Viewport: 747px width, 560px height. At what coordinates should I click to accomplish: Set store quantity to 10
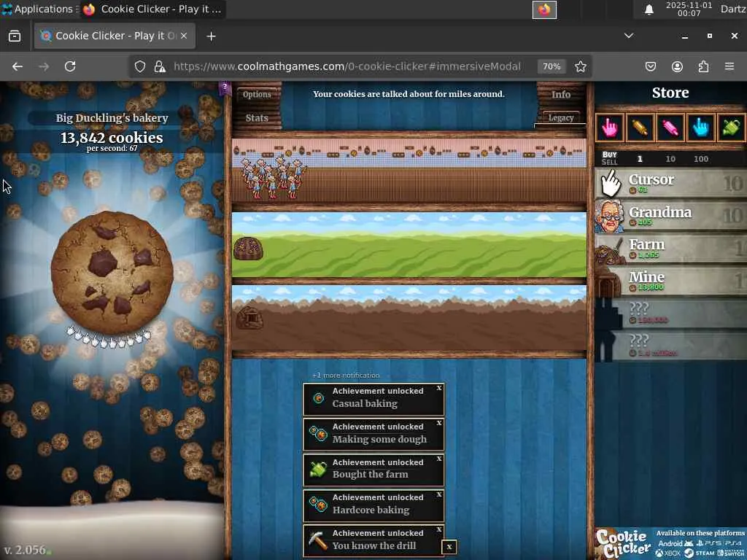[x=670, y=158]
